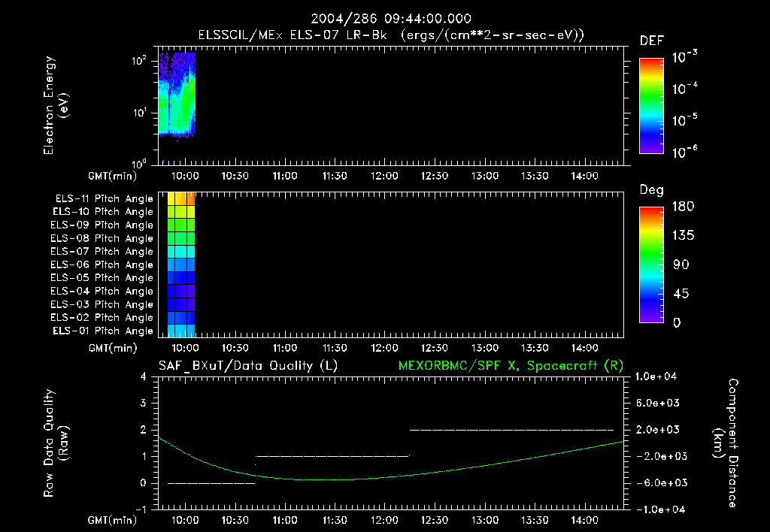Click the 10^1 energy tick label
Viewport: 770px width, 532px height.
139,113
